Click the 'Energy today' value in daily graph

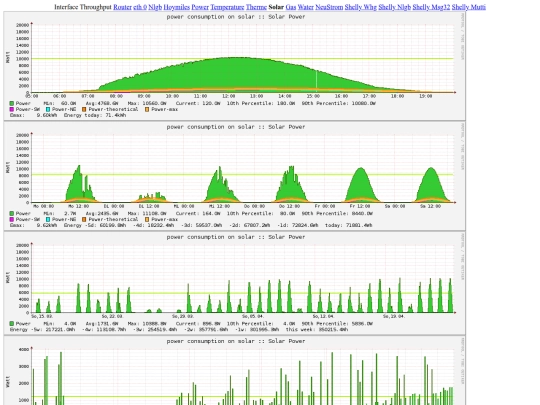[x=115, y=115]
